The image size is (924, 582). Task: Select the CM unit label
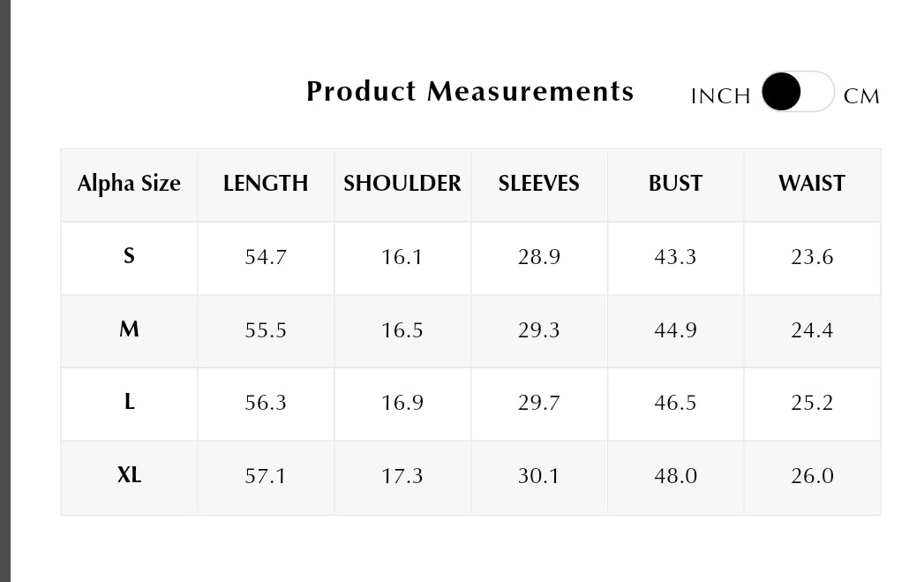tap(861, 96)
